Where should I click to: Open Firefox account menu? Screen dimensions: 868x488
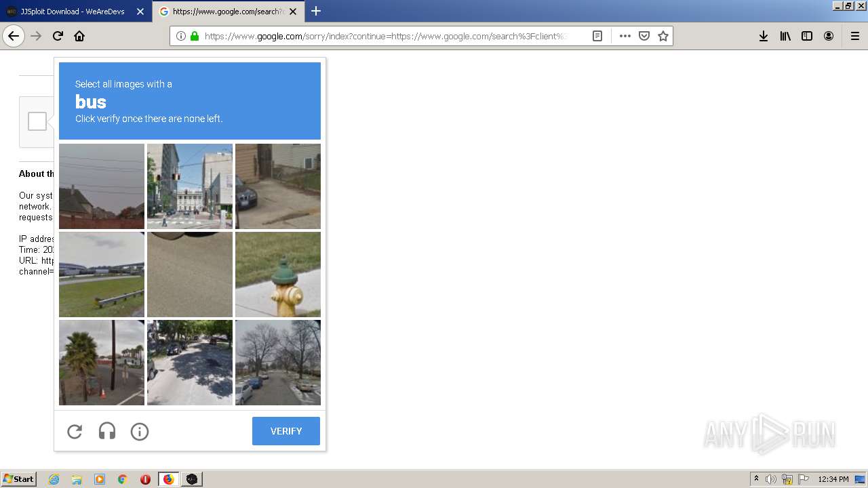[829, 36]
